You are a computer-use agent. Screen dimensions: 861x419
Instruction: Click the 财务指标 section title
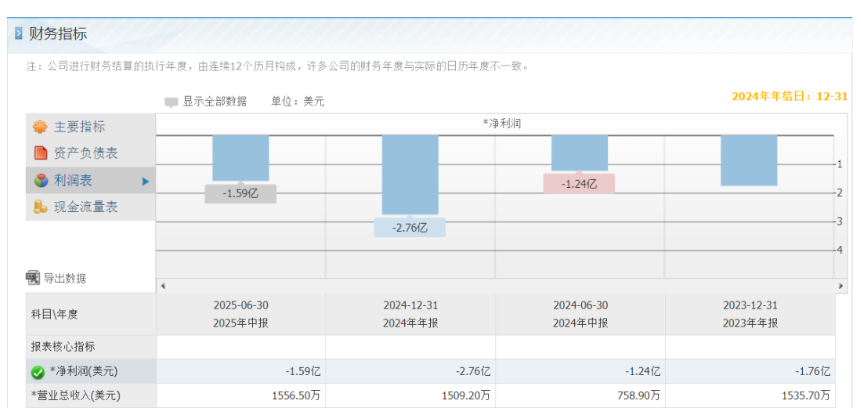(x=58, y=34)
